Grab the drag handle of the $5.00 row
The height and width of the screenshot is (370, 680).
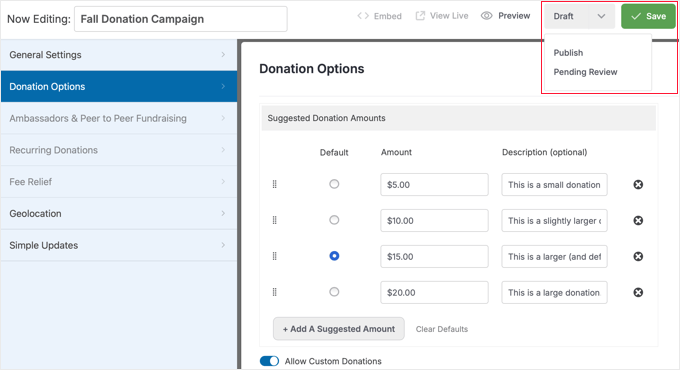point(275,185)
